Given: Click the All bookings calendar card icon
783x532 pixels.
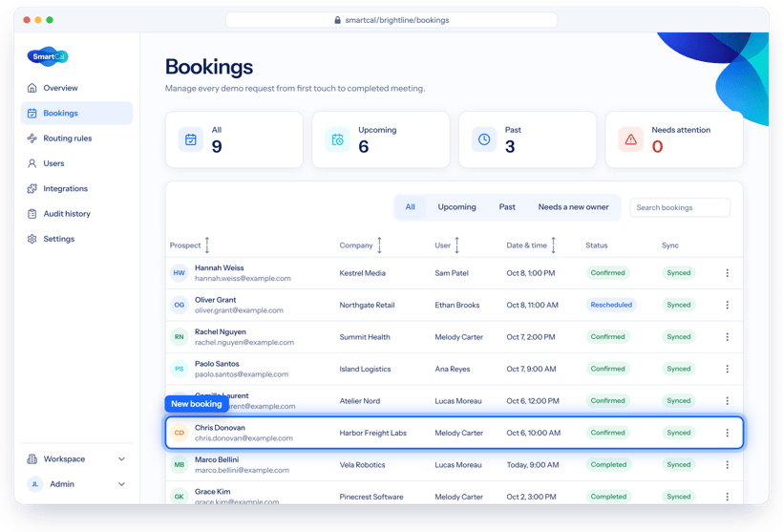Looking at the screenshot, I should [191, 139].
